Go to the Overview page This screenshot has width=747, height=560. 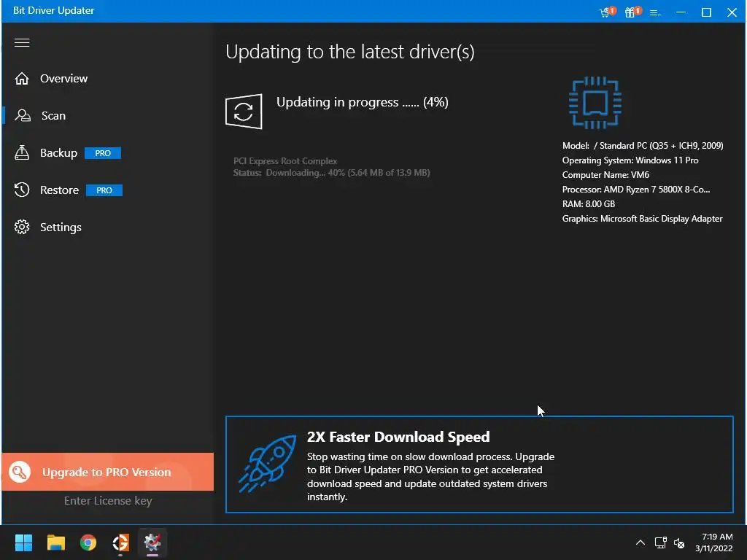(x=64, y=79)
